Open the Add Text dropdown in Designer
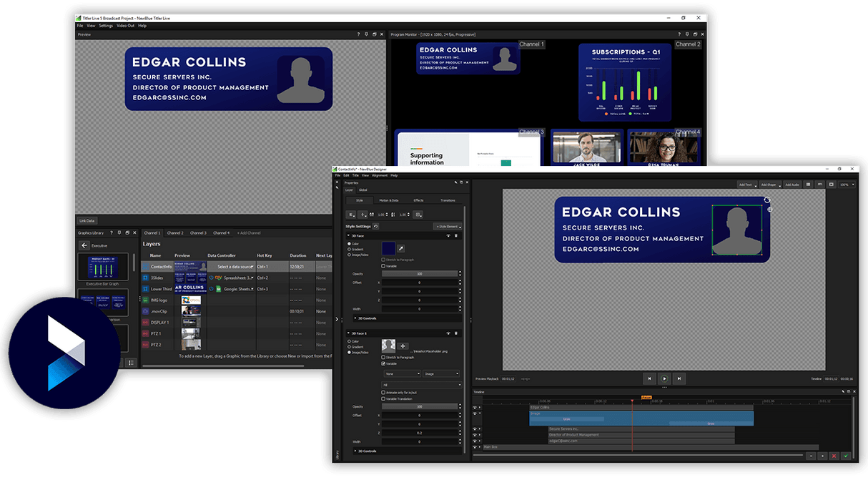The height and width of the screenshot is (485, 868). coord(746,185)
